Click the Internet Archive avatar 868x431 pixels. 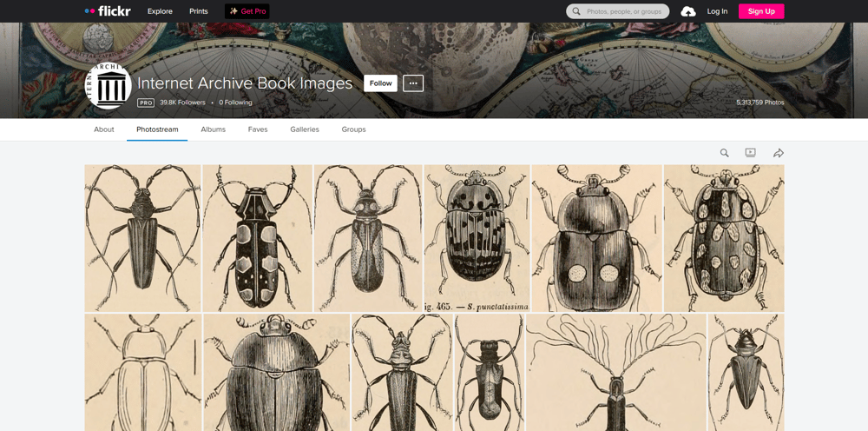108,86
